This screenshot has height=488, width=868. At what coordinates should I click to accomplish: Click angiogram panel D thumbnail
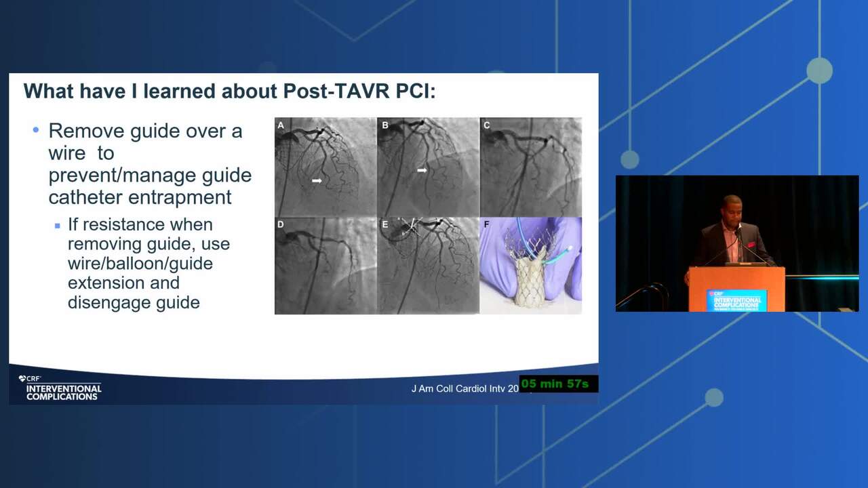coord(325,266)
